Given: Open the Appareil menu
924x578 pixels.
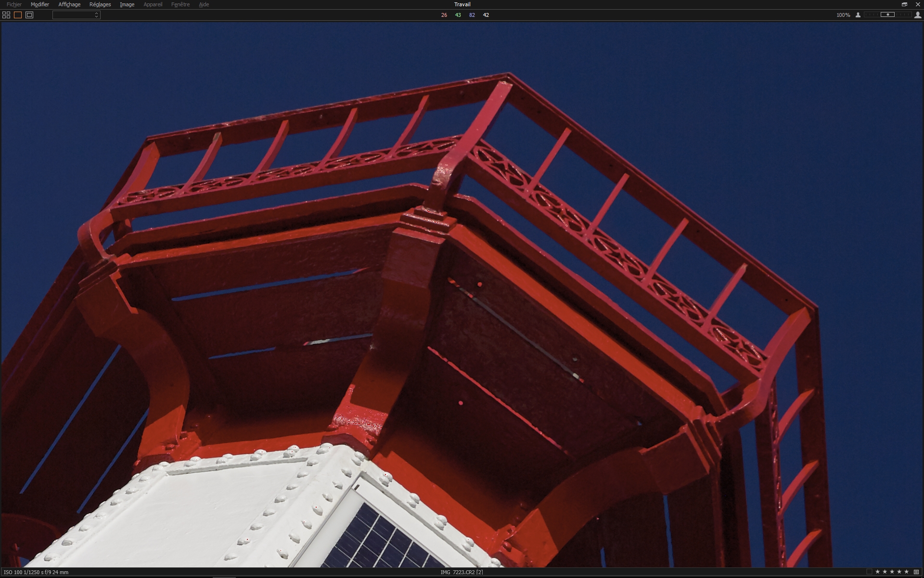Looking at the screenshot, I should pyautogui.click(x=153, y=4).
